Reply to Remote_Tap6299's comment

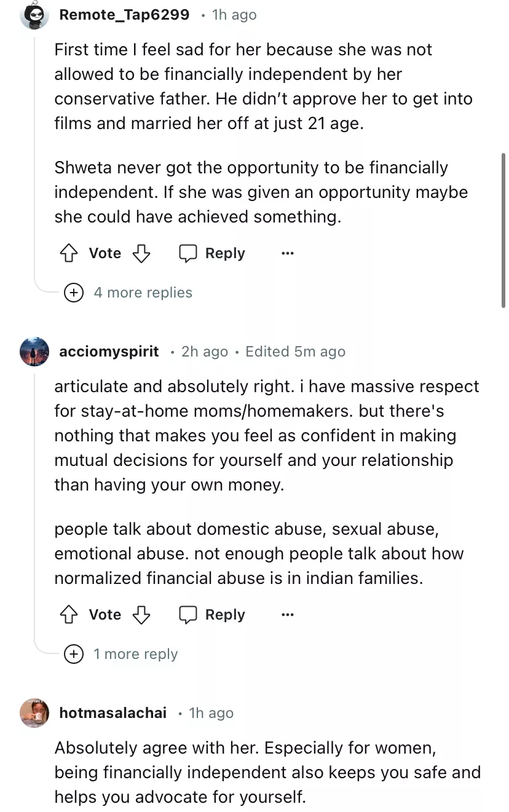pos(213,253)
